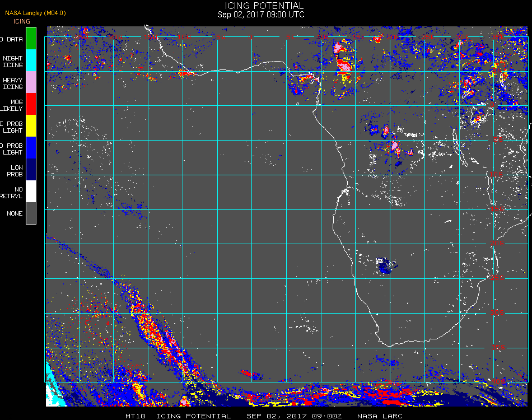Click the '35E' longitude label

click(498, 36)
